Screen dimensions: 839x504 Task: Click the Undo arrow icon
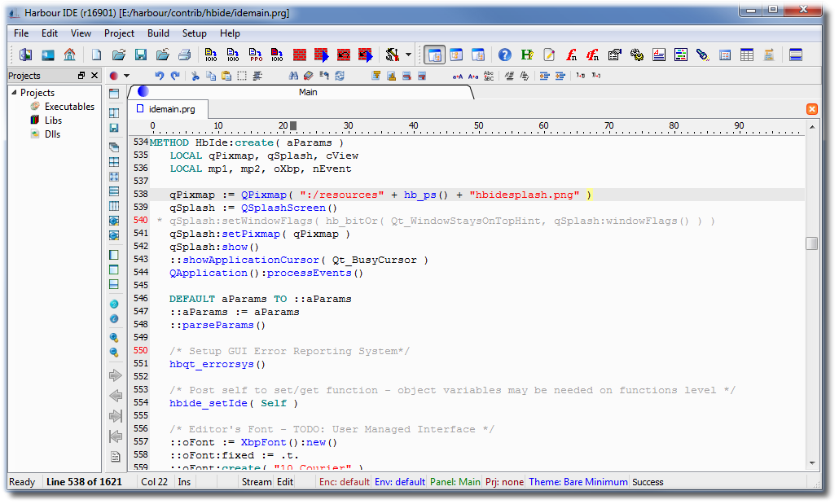[160, 76]
